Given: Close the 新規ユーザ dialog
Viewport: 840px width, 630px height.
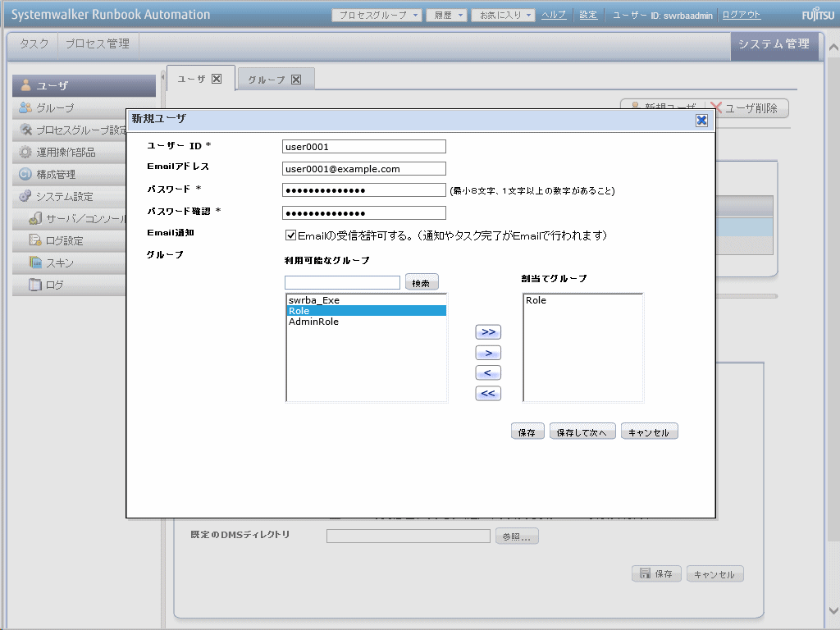Looking at the screenshot, I should tap(702, 121).
